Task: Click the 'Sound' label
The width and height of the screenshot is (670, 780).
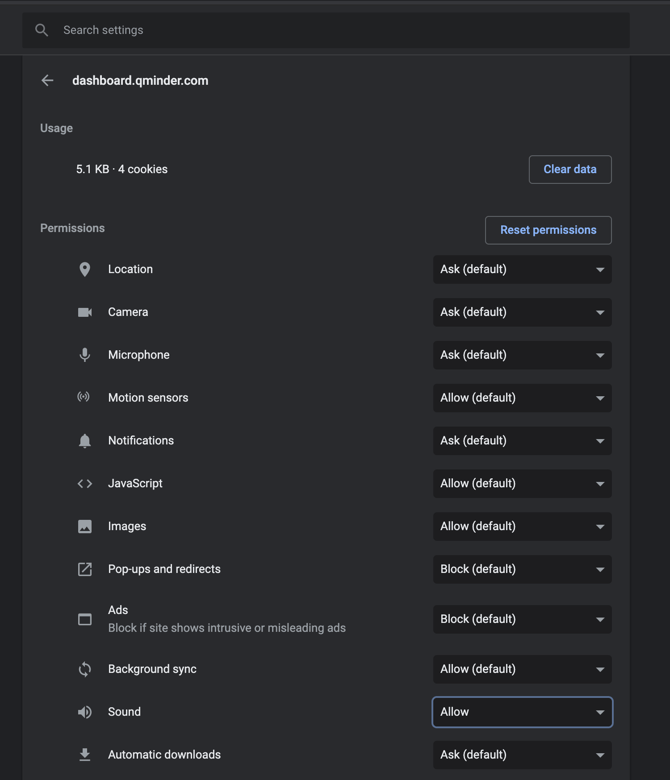Action: pos(124,712)
